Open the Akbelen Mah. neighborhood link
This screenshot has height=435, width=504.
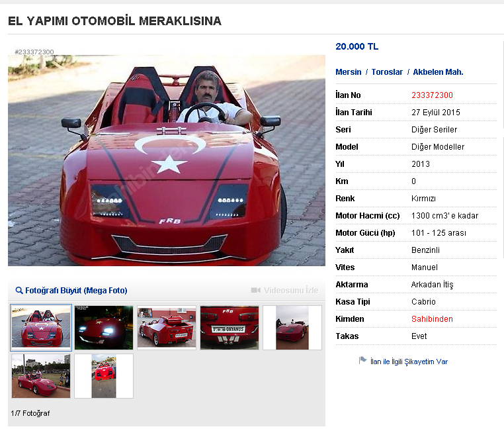click(438, 72)
